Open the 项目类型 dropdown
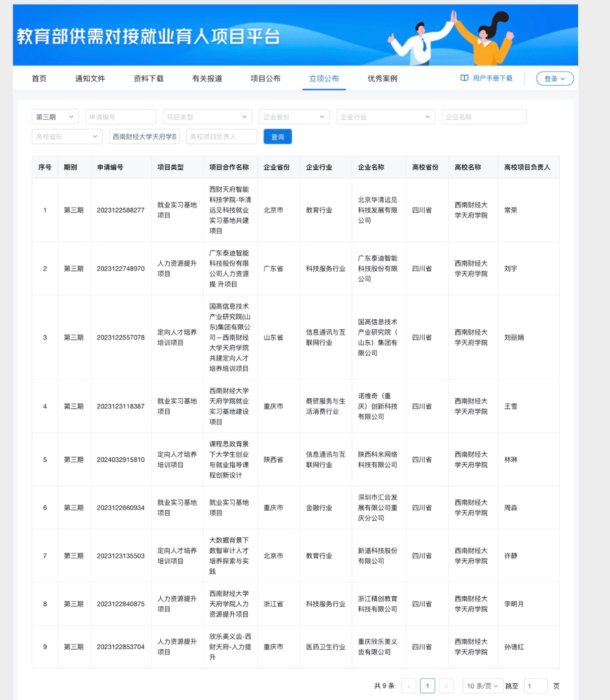This screenshot has width=610, height=700. pos(207,117)
